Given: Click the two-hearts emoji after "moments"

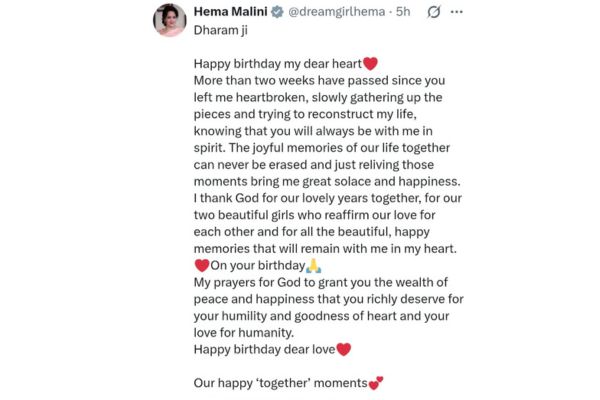Looking at the screenshot, I should pos(376,383).
